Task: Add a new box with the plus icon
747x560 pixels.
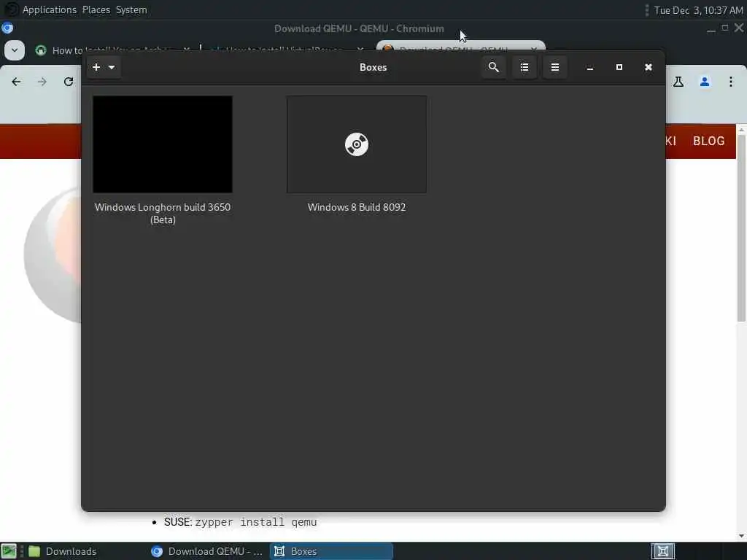Action: 96,67
